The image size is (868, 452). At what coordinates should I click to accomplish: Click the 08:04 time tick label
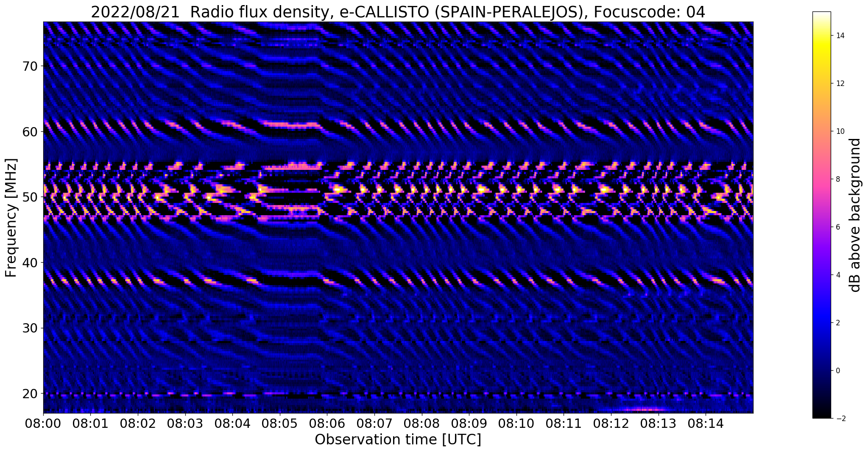coord(232,423)
